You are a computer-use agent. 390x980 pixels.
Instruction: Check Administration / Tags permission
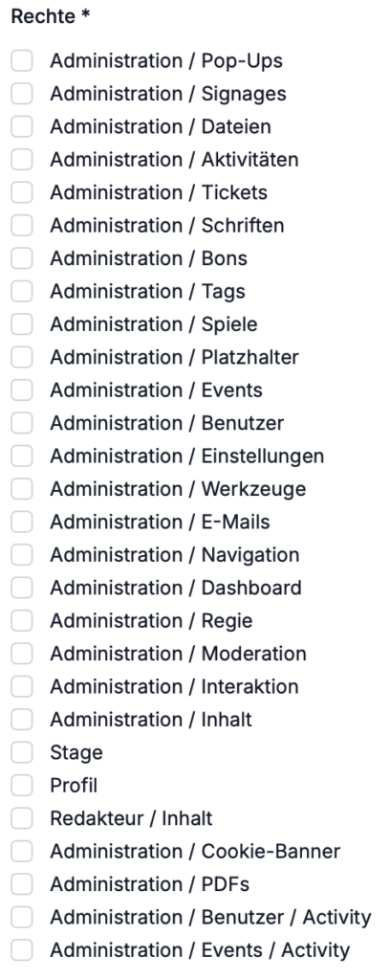coord(22,292)
